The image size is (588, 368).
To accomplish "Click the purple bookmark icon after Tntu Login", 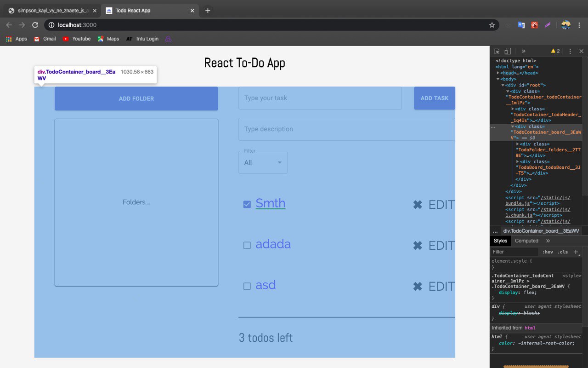I will point(168,39).
